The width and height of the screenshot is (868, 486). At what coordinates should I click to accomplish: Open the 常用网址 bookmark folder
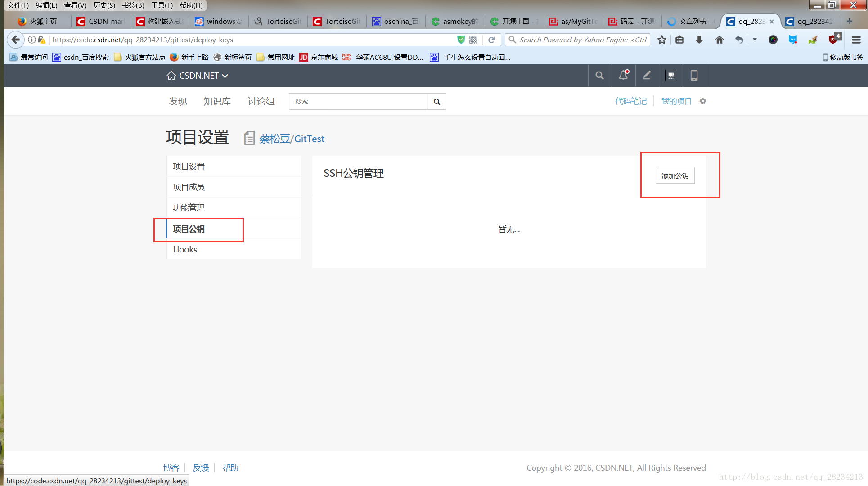point(276,57)
